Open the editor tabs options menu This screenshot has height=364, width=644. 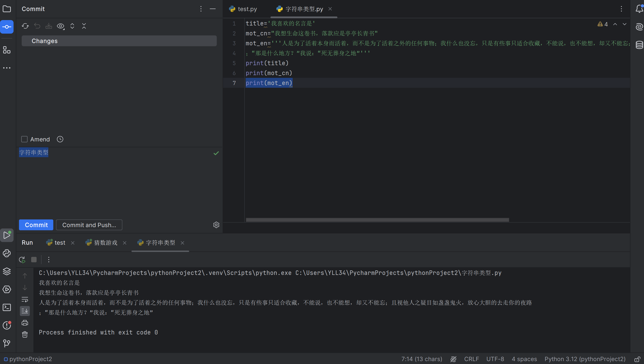[621, 9]
